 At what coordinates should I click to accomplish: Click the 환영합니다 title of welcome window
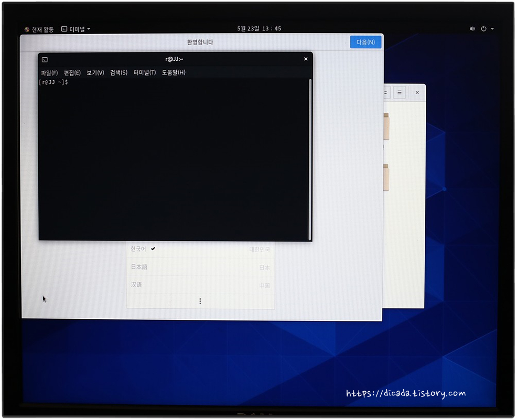pyautogui.click(x=200, y=42)
